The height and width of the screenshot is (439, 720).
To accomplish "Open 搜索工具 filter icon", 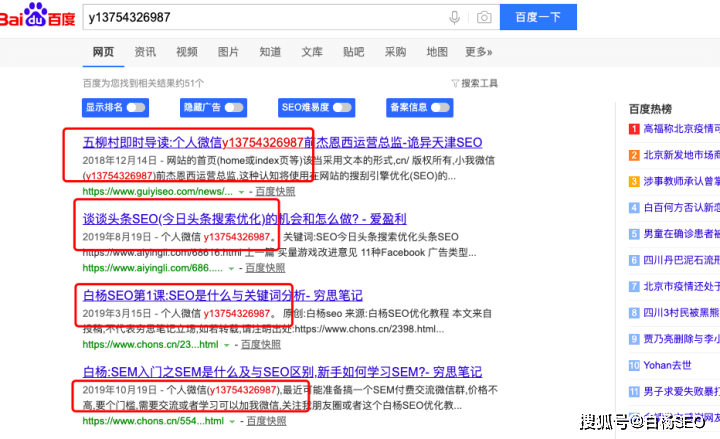I will (x=456, y=83).
